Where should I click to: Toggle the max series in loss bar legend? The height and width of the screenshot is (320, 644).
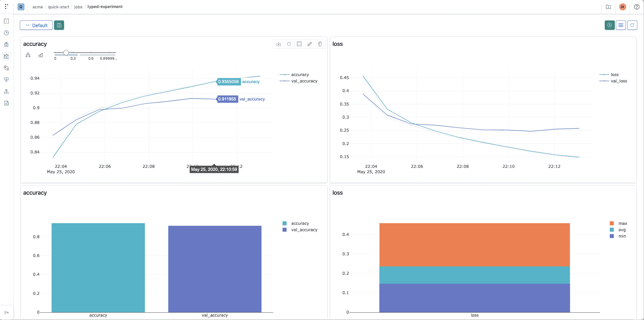623,223
